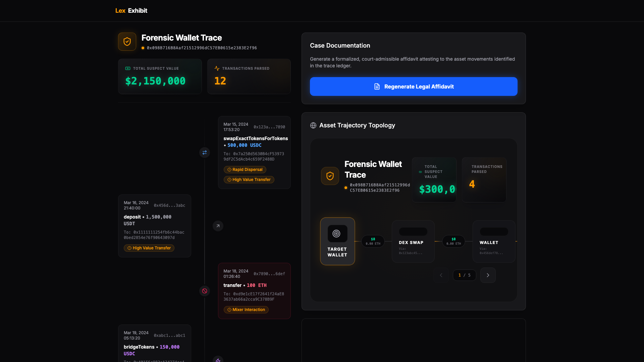
Task: Click the 1 / 5 page indicator
Action: click(x=464, y=275)
